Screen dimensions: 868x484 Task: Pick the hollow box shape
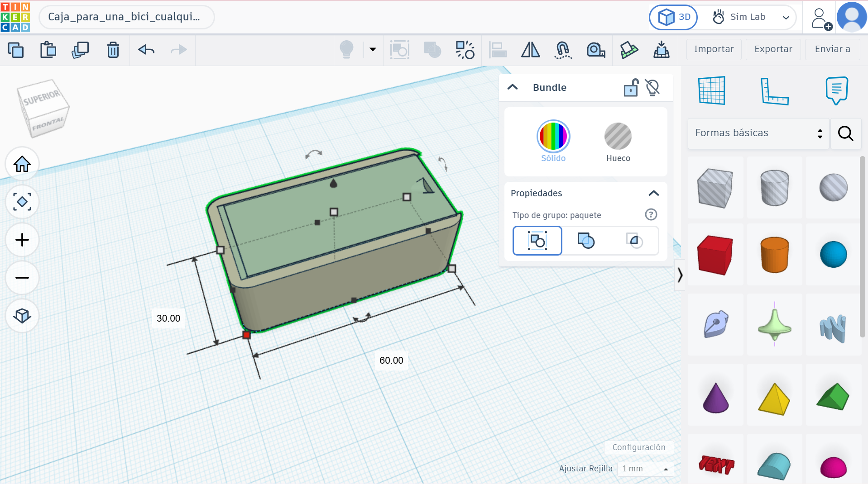tap(715, 188)
